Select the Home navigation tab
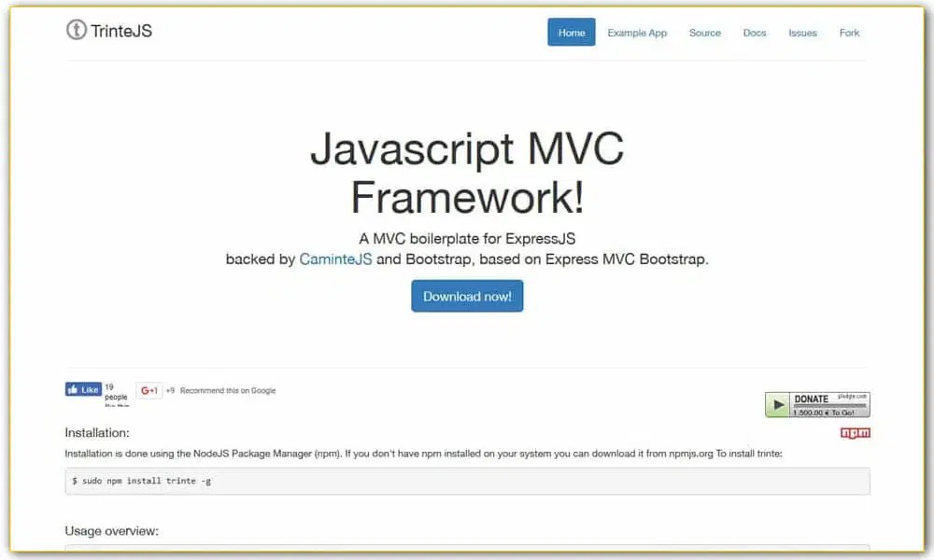Screen dimensions: 934x560 point(571,32)
